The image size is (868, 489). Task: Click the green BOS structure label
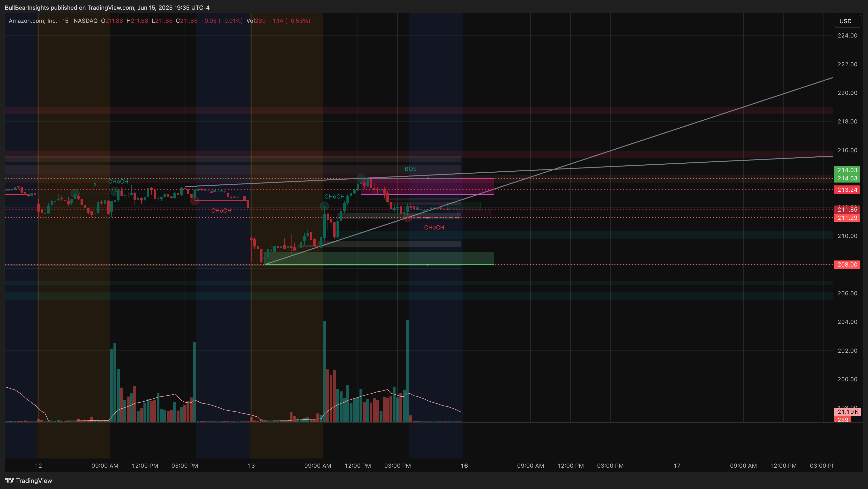pos(410,169)
